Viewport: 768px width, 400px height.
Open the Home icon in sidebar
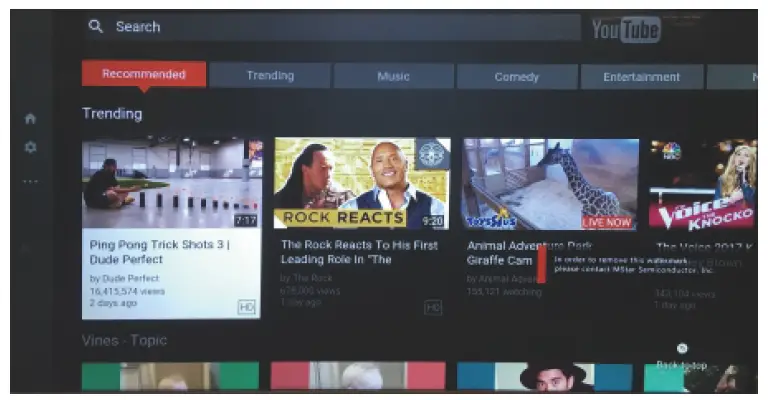coord(30,118)
